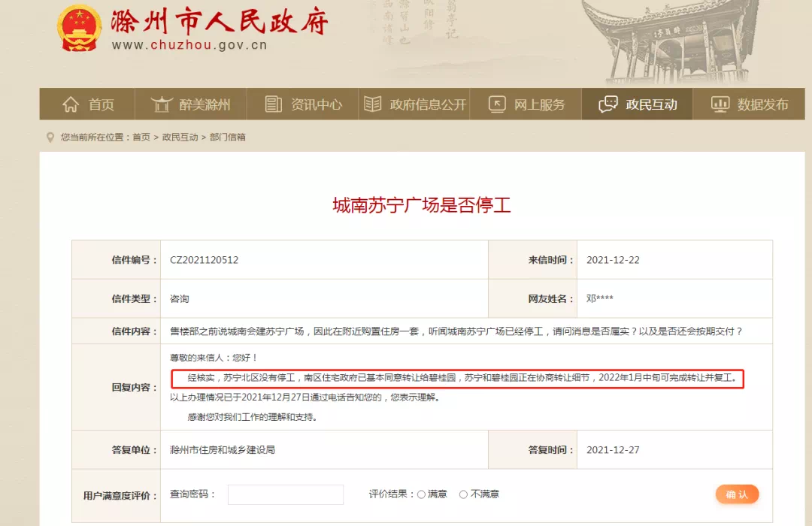Click the 滁州市人民政府 site title
The width and height of the screenshot is (812, 526).
tap(220, 21)
